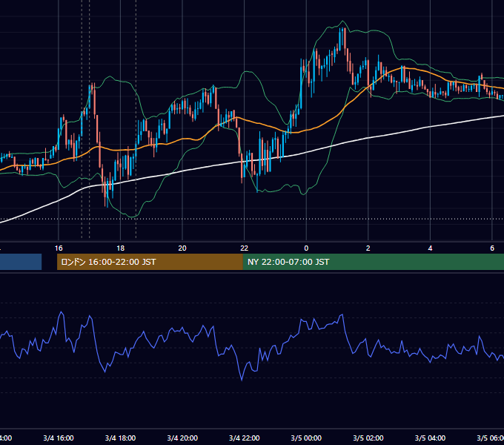Select the blue session bar left of ロンドン

click(x=21, y=262)
